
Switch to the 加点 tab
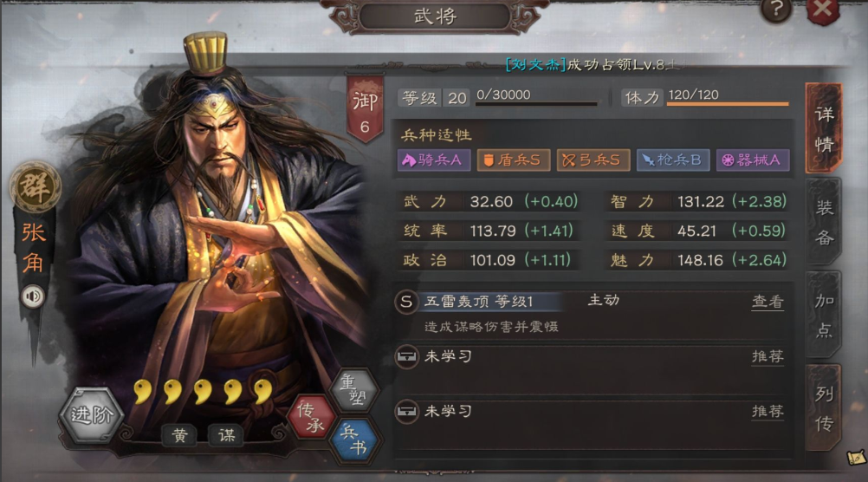click(825, 316)
